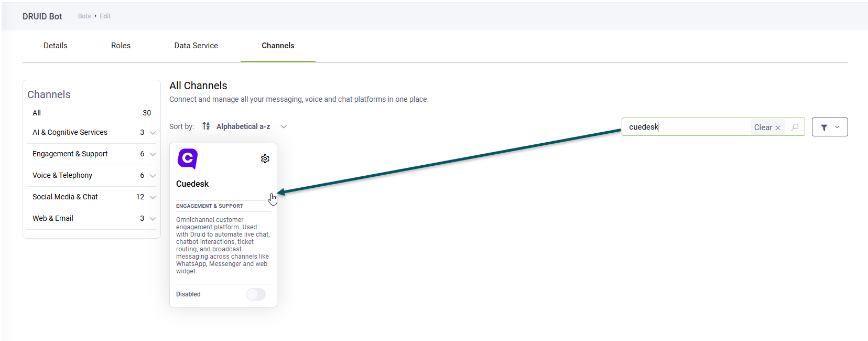
Task: Open the filter funnel button
Action: coord(829,127)
